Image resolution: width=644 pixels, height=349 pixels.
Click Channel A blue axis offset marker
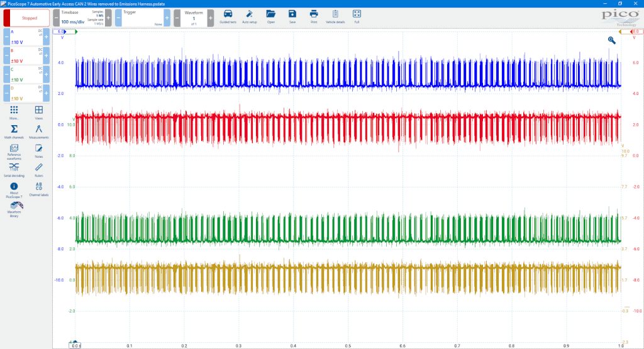(x=65, y=31)
